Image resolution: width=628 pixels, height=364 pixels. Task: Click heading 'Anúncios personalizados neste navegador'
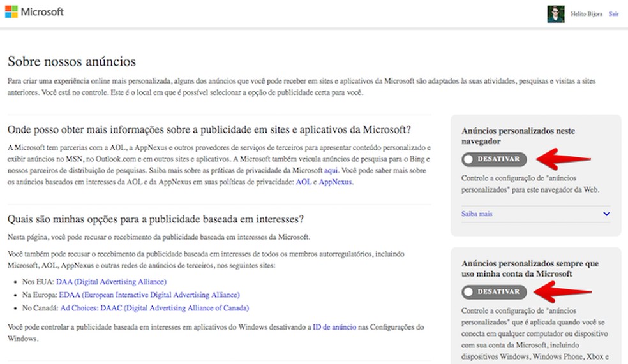[x=518, y=136]
